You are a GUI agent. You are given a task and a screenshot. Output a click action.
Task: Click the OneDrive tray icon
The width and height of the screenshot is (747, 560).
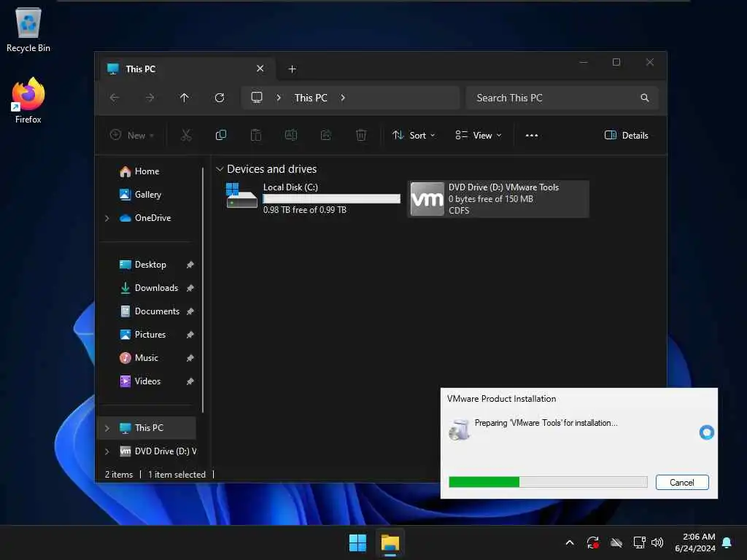pos(616,542)
